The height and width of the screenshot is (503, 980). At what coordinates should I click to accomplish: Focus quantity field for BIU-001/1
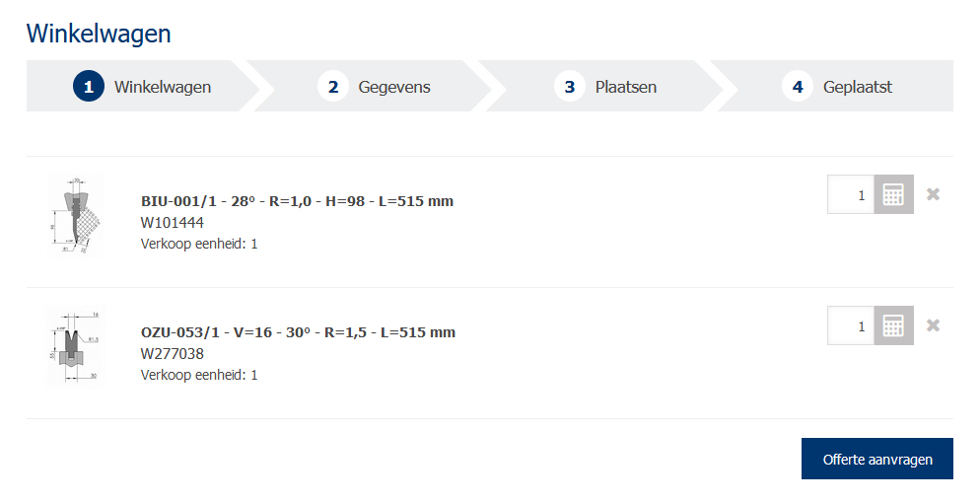click(851, 194)
